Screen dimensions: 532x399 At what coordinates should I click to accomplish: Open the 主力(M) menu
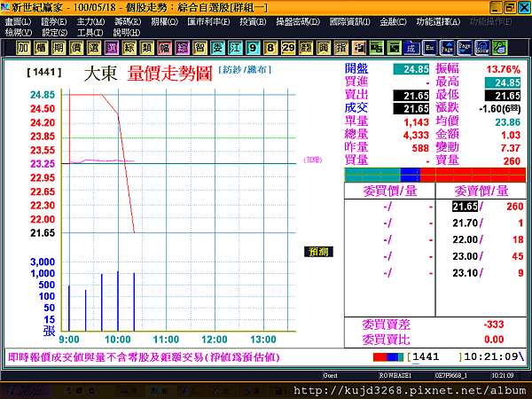click(90, 21)
